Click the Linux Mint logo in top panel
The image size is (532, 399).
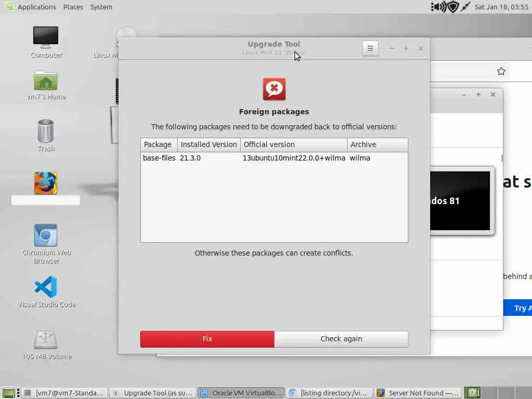(9, 6)
